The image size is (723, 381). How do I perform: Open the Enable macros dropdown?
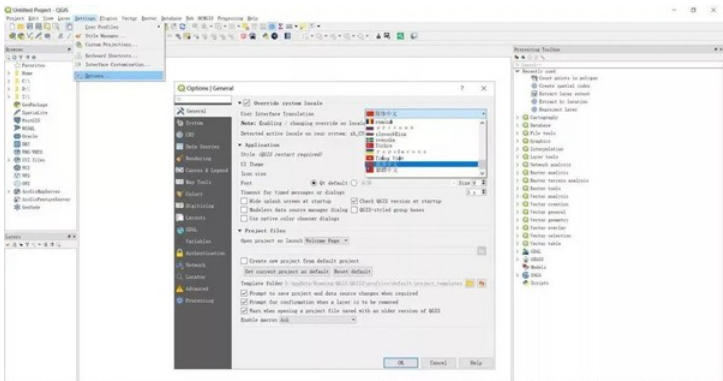pos(317,320)
